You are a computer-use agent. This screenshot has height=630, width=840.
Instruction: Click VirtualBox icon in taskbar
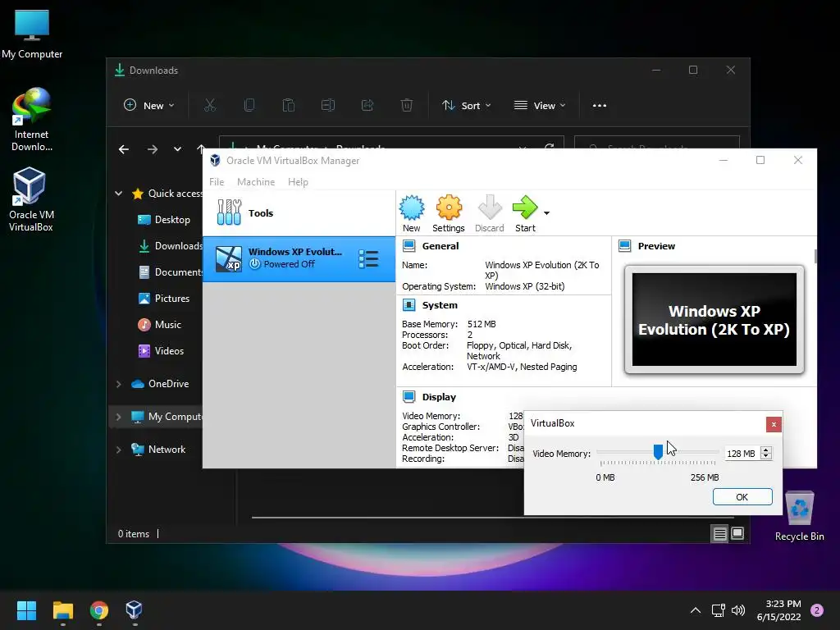134,610
